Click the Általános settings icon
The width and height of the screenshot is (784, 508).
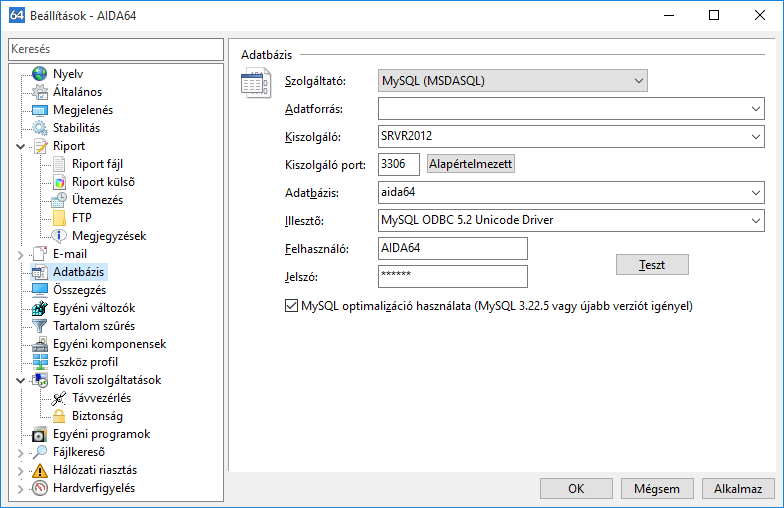40,92
